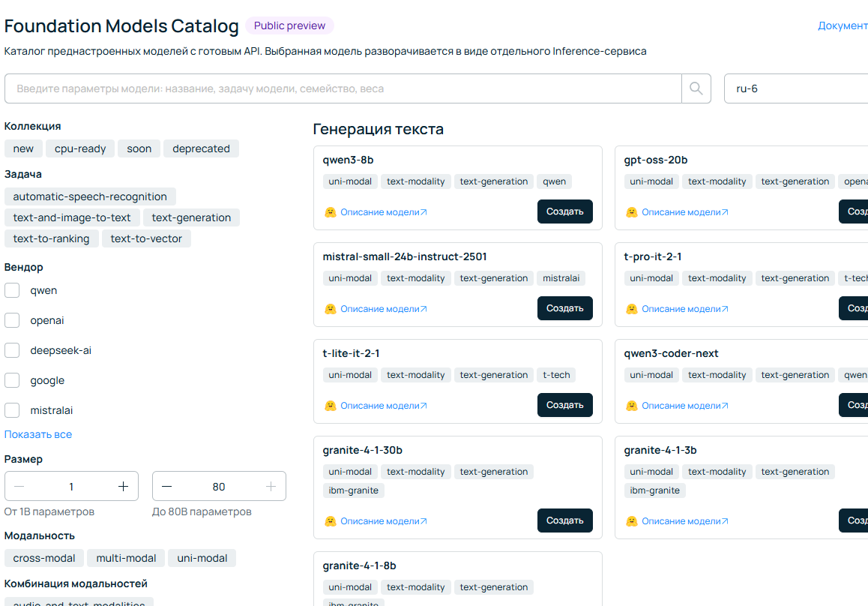Open gpt-oss-20b Описание модели link

pos(685,212)
